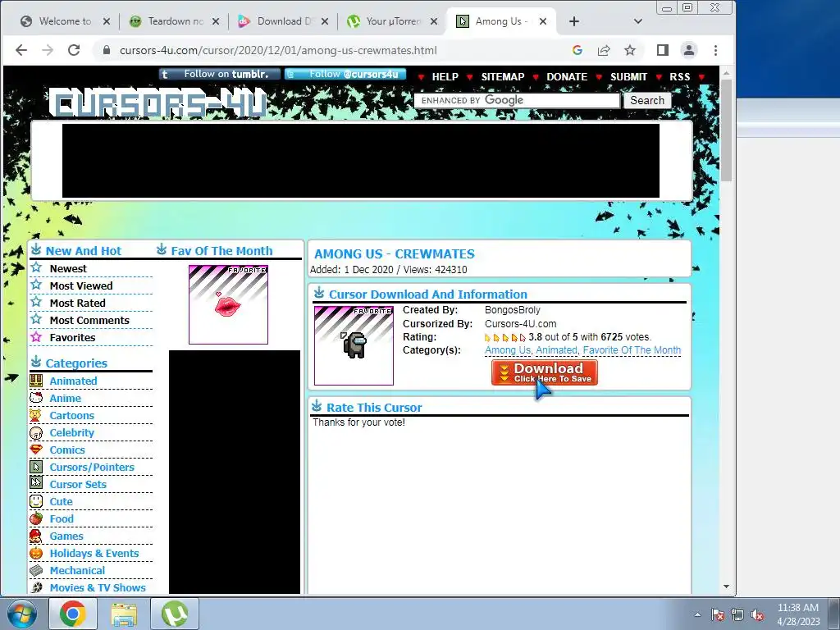This screenshot has width=840, height=630.
Task: Open the Newest cursors link
Action: tap(68, 268)
